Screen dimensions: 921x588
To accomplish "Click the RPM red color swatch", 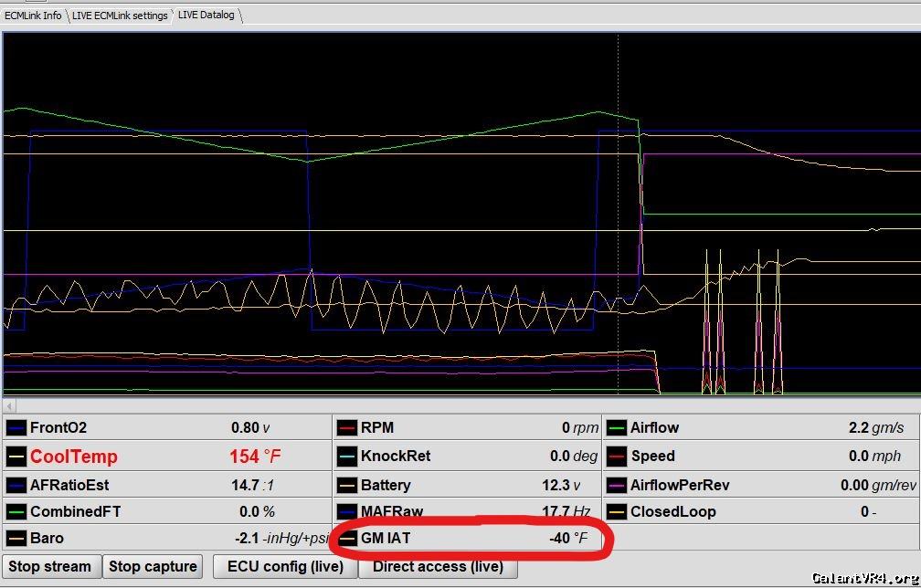I will pos(347,427).
